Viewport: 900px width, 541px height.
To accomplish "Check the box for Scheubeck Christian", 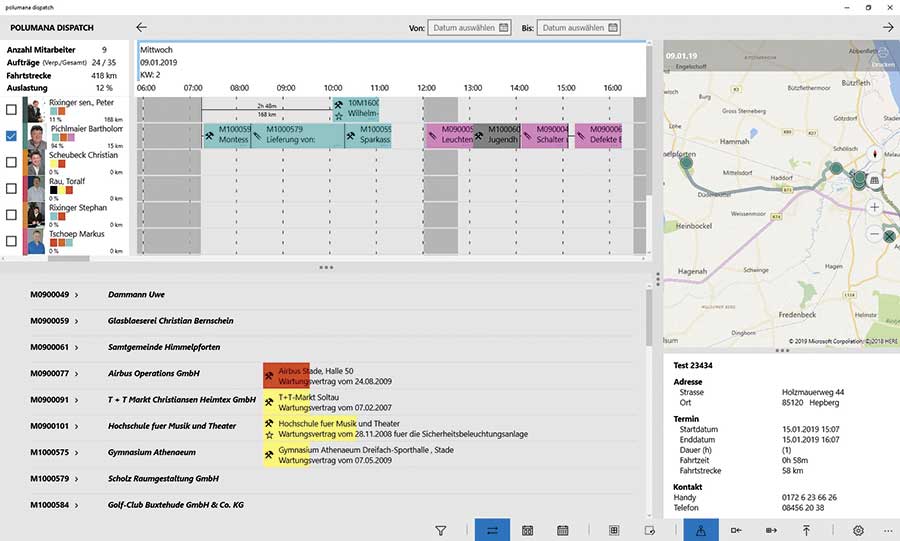I will (11, 162).
